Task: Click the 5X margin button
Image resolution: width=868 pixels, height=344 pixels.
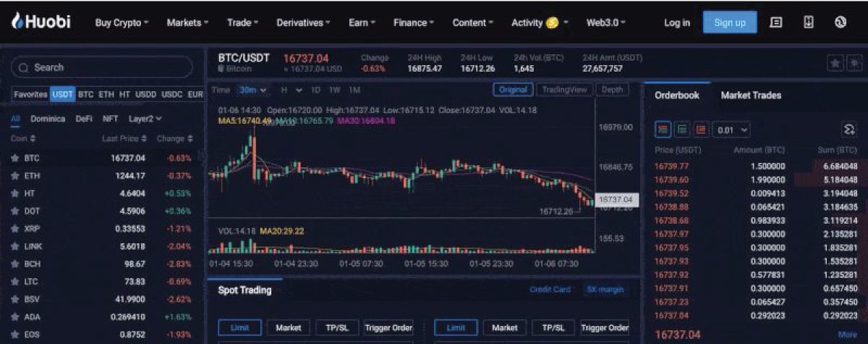Action: click(604, 290)
